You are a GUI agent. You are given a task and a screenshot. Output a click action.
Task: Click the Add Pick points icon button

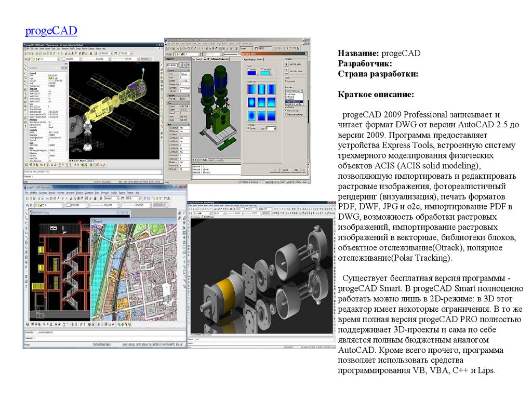tap(287, 64)
